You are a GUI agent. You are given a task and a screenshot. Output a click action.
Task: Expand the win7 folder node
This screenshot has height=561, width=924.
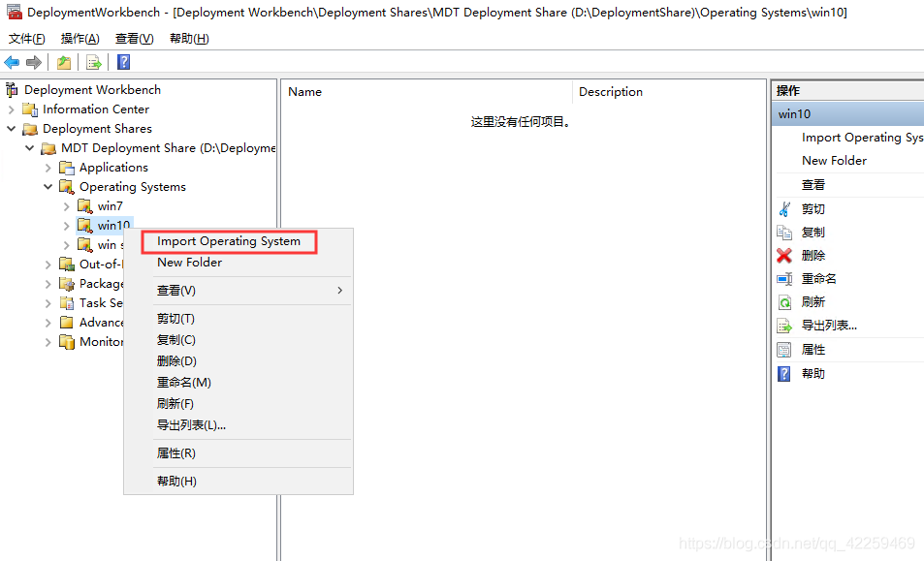click(x=66, y=206)
